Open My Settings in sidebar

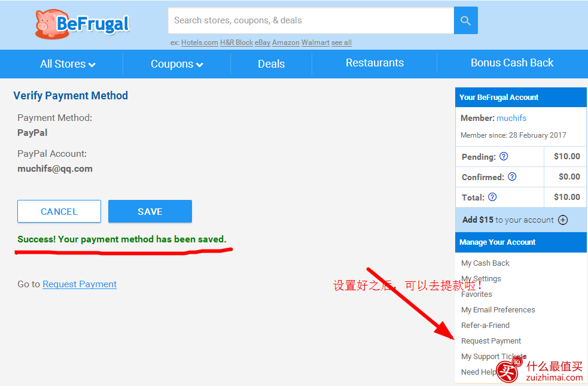(x=481, y=279)
